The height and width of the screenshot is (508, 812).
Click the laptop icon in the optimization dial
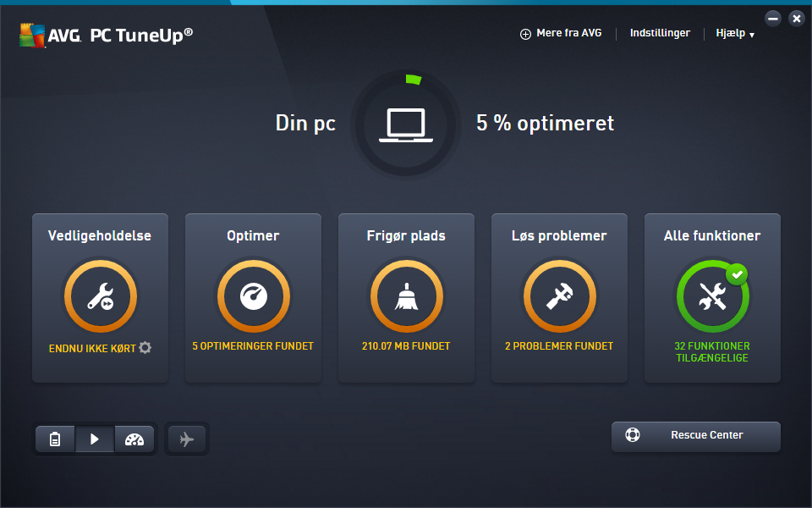tap(406, 125)
